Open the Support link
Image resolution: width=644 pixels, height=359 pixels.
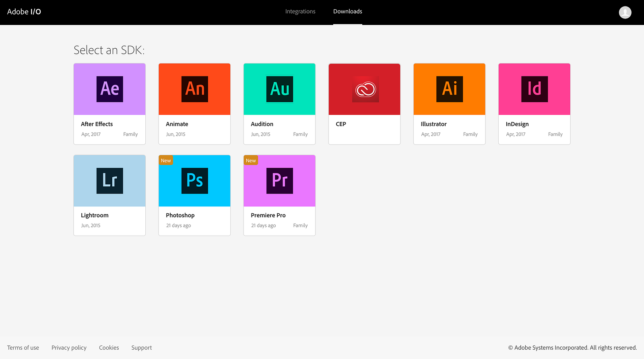tap(142, 348)
